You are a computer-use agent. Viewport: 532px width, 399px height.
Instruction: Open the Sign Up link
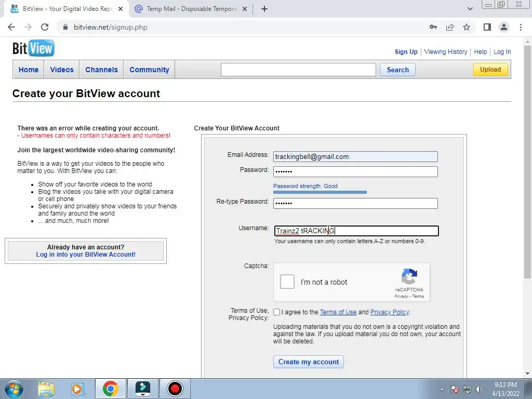406,52
